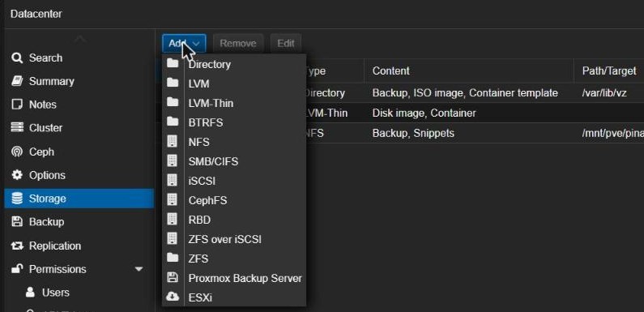Go to the Notes section

coord(79,105)
